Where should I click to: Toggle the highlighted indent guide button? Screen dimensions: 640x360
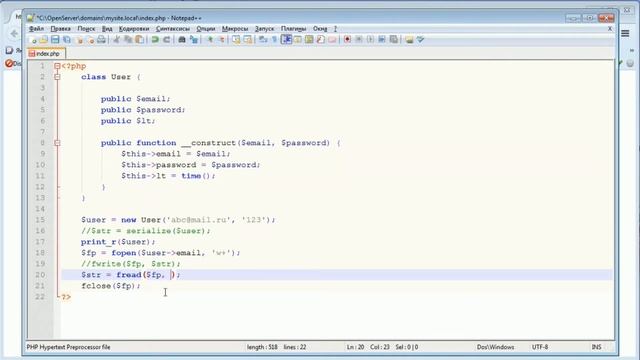click(x=287, y=40)
